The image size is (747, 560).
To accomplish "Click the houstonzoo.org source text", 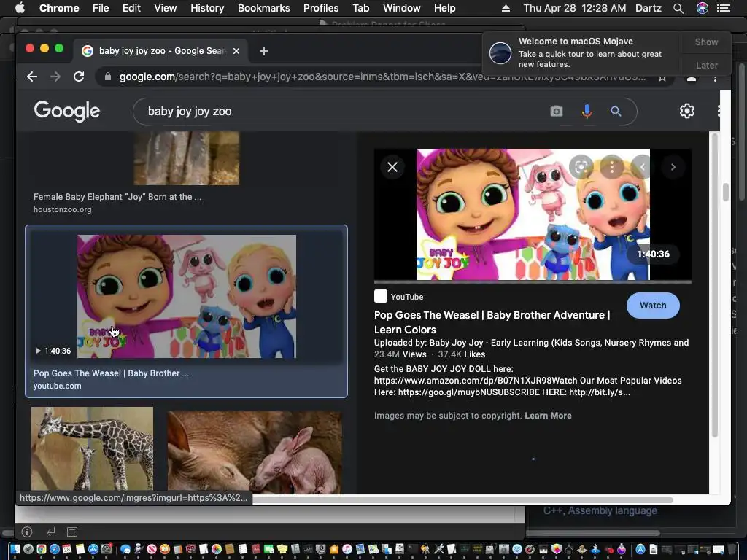I will click(63, 209).
